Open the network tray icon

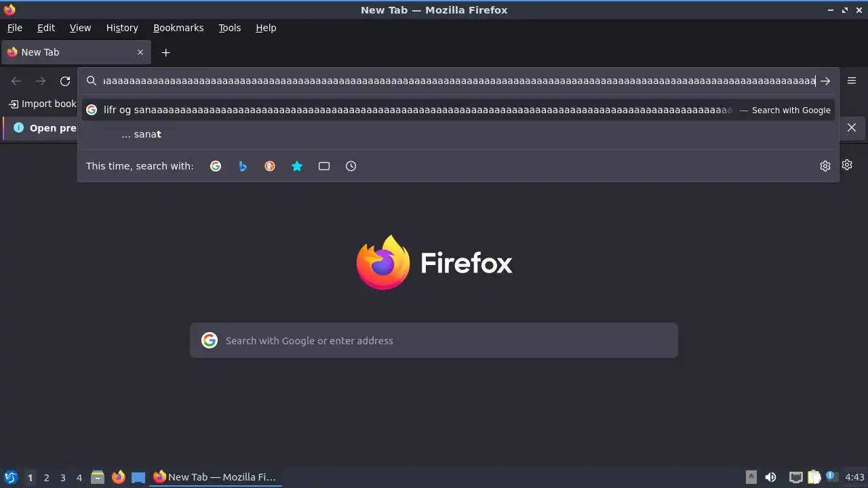pos(796,477)
